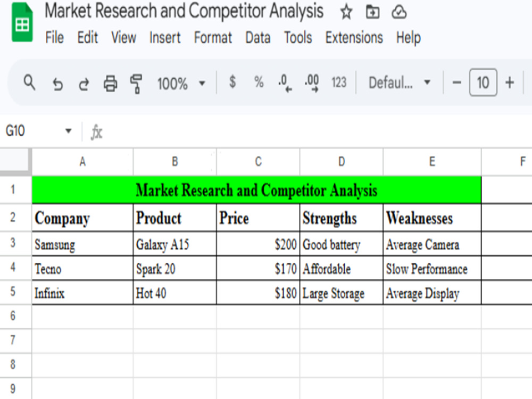
Task: Select the Company header cell
Action: coord(82,218)
